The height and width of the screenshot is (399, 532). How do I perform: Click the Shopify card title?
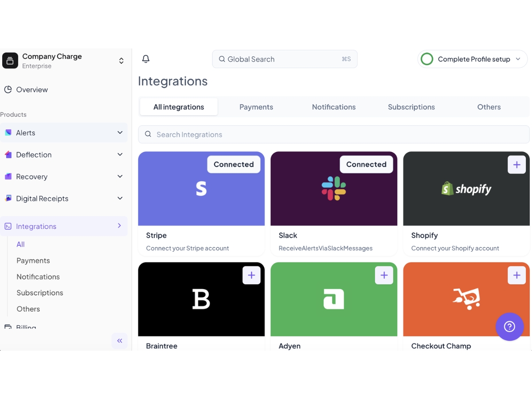tap(425, 235)
